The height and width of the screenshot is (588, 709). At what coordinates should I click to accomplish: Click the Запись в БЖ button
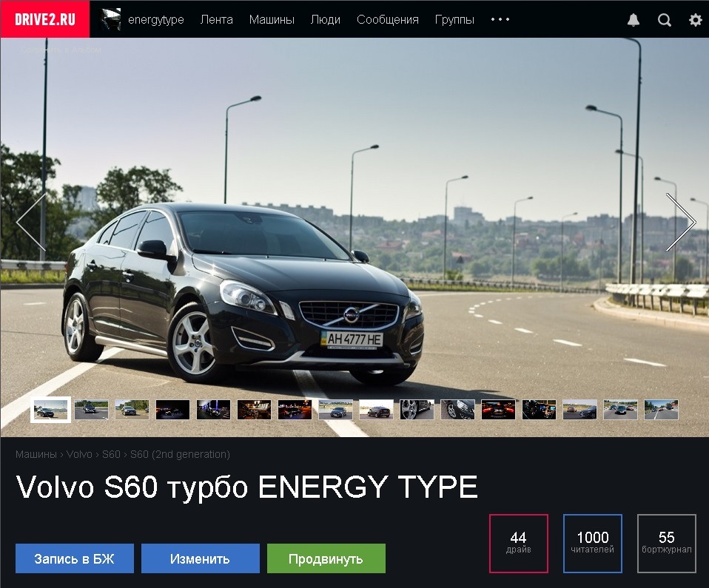(75, 558)
